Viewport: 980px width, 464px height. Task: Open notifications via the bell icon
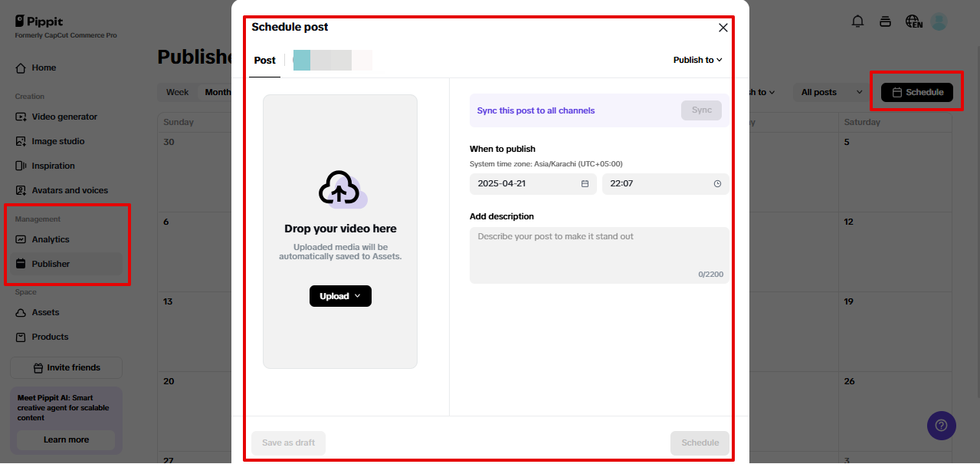(857, 21)
